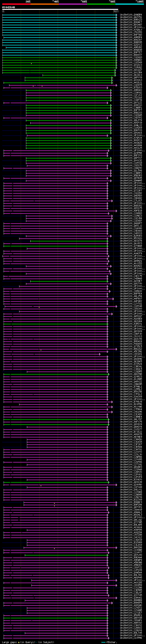Click the cyan alignment bar for UniRef100_Q0WQR4

(60, 15)
